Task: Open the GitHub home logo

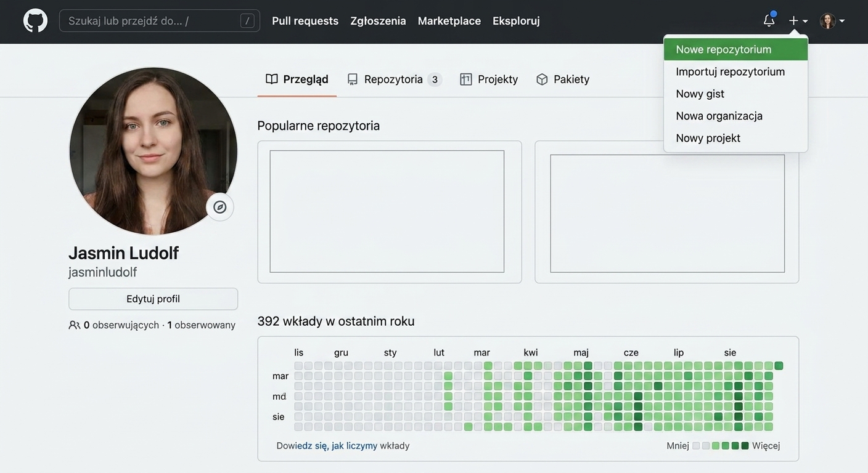Action: click(x=35, y=20)
